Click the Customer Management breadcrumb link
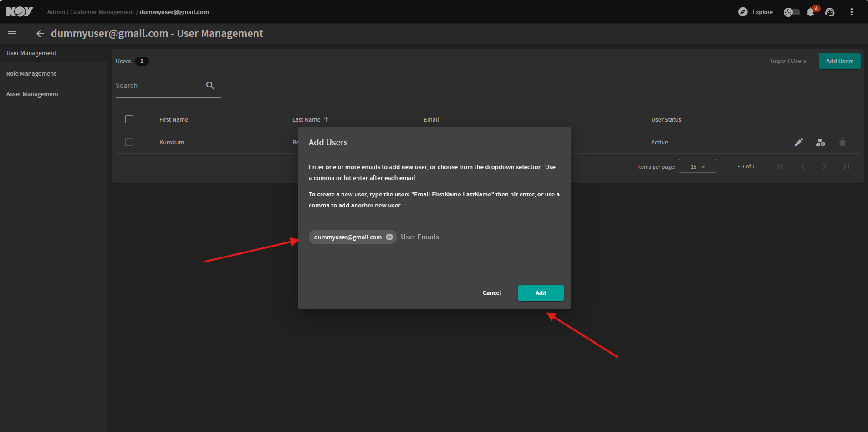 [102, 12]
